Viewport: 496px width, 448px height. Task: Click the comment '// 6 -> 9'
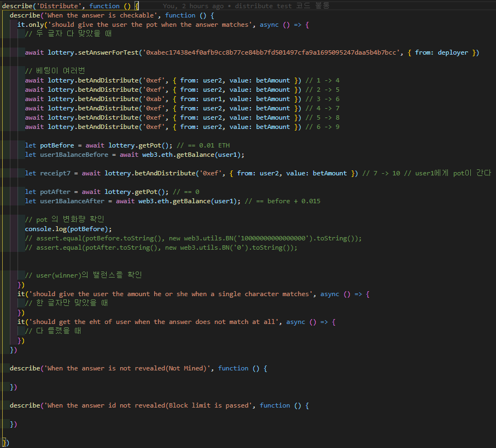click(322, 127)
